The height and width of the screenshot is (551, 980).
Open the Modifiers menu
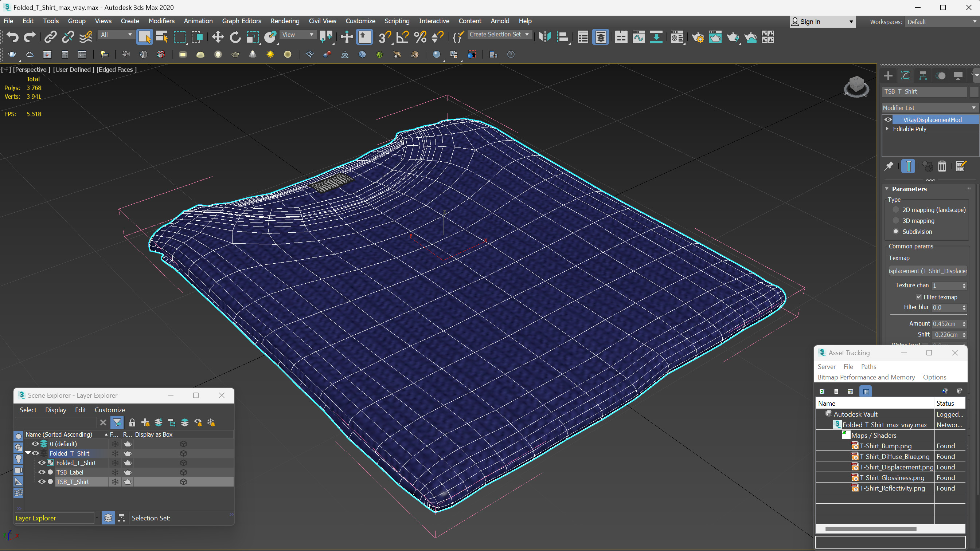tap(161, 21)
